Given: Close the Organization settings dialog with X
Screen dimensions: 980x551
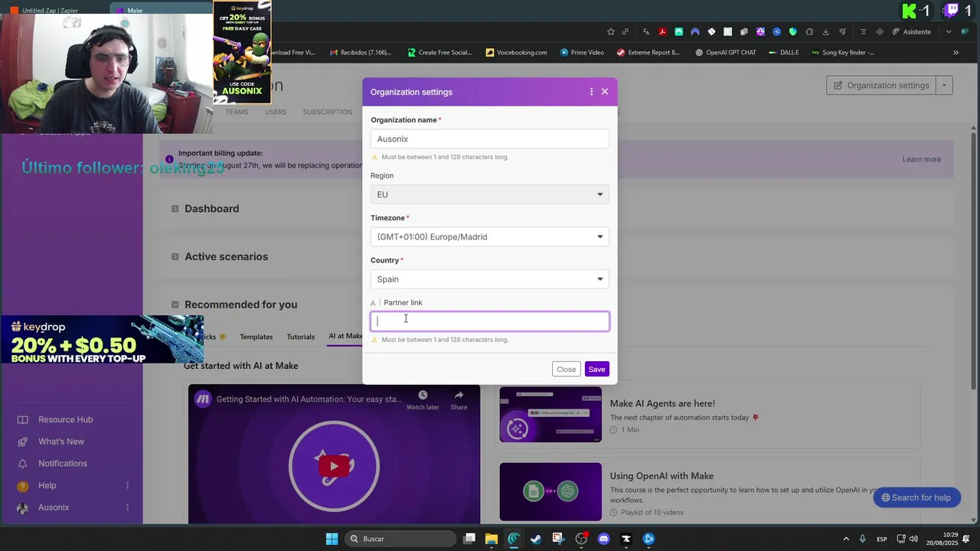Looking at the screenshot, I should [x=605, y=91].
